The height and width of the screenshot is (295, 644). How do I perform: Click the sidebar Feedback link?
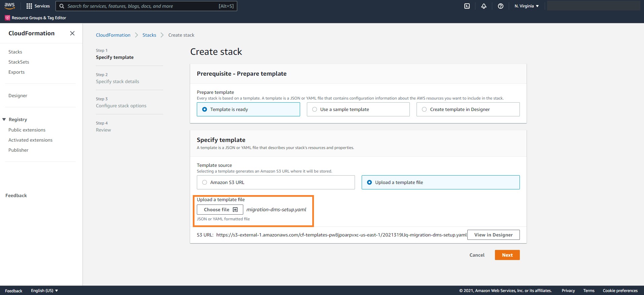(16, 195)
